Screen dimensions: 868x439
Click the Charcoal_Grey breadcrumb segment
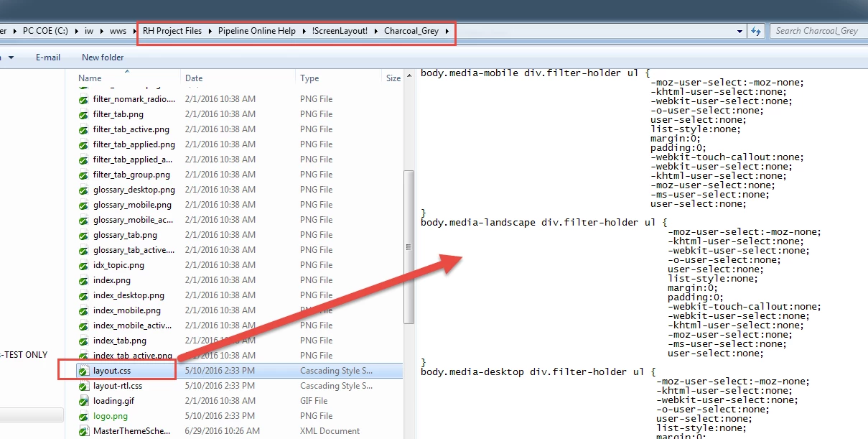click(411, 31)
